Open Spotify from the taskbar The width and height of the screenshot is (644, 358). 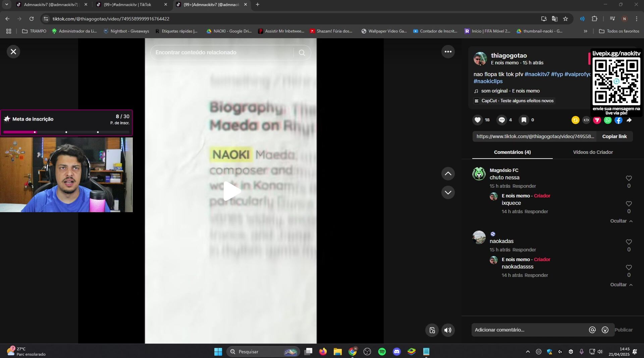[x=382, y=352]
